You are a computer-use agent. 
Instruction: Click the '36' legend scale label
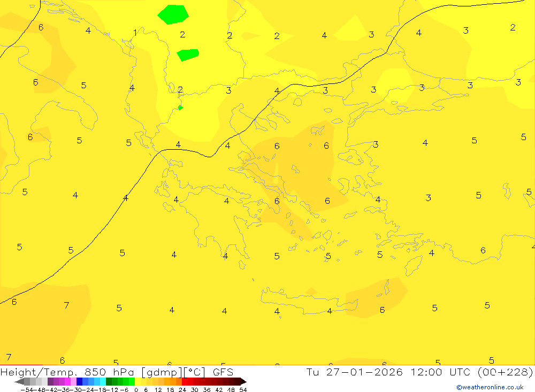(x=207, y=390)
